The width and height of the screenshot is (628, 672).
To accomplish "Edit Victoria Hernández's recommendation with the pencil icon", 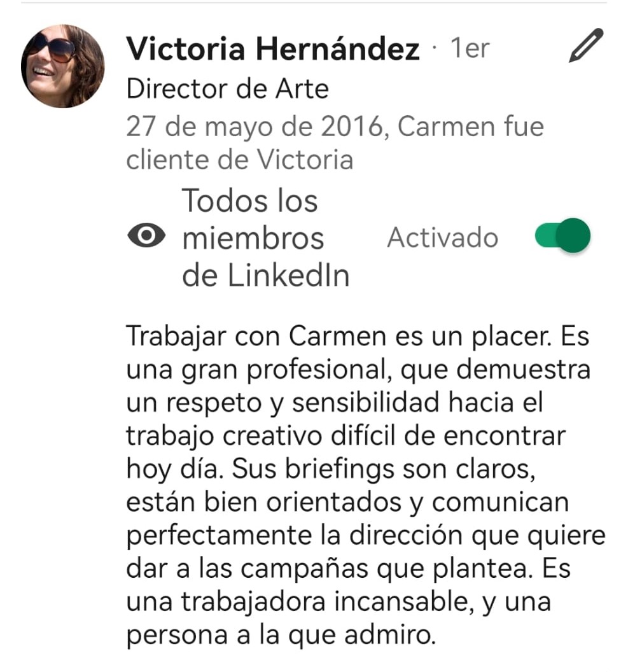I will (x=586, y=45).
